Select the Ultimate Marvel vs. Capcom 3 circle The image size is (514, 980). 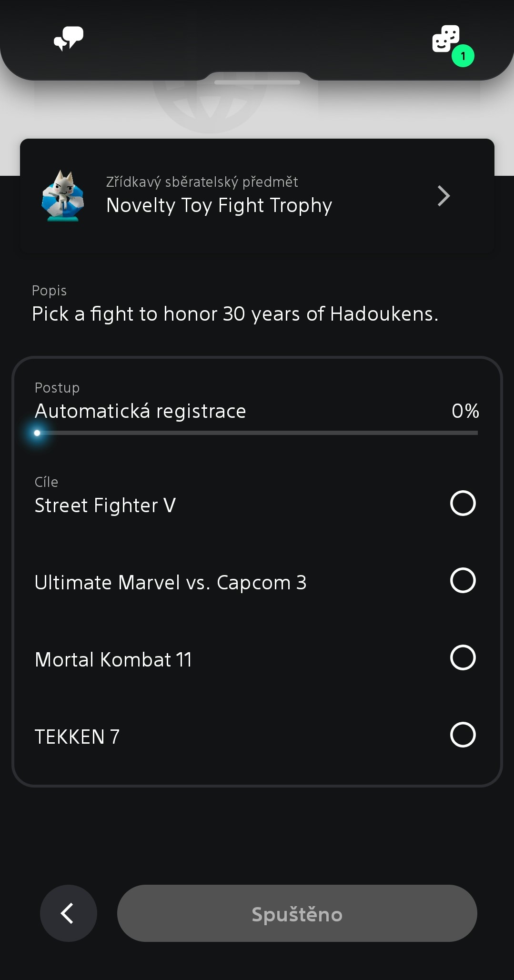(463, 580)
